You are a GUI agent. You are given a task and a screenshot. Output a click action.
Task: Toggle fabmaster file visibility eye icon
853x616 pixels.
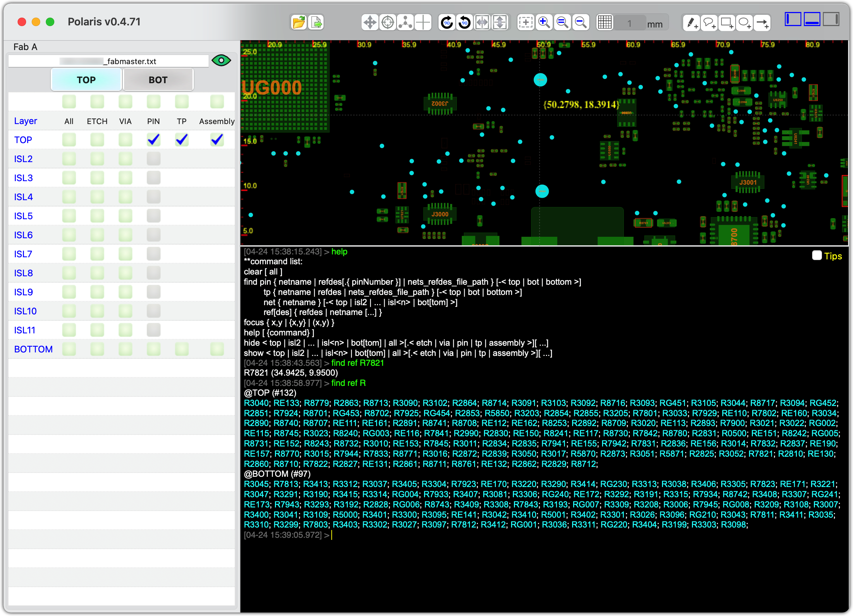point(221,61)
